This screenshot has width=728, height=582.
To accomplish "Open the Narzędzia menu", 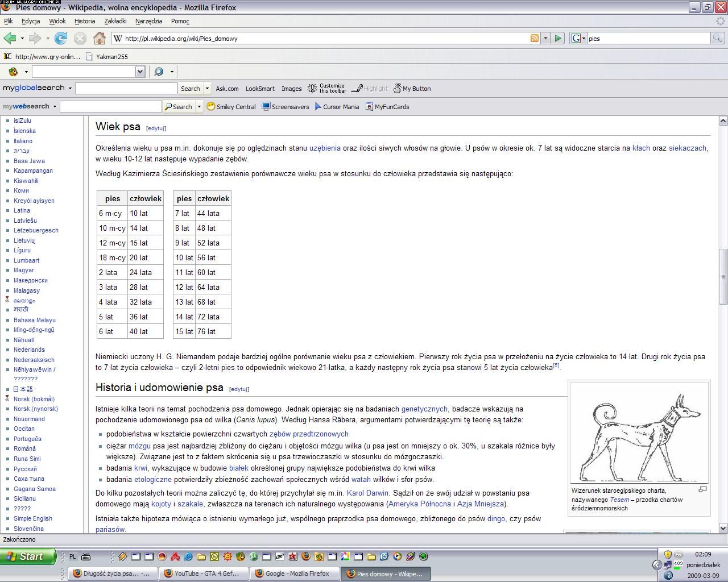I will (148, 21).
